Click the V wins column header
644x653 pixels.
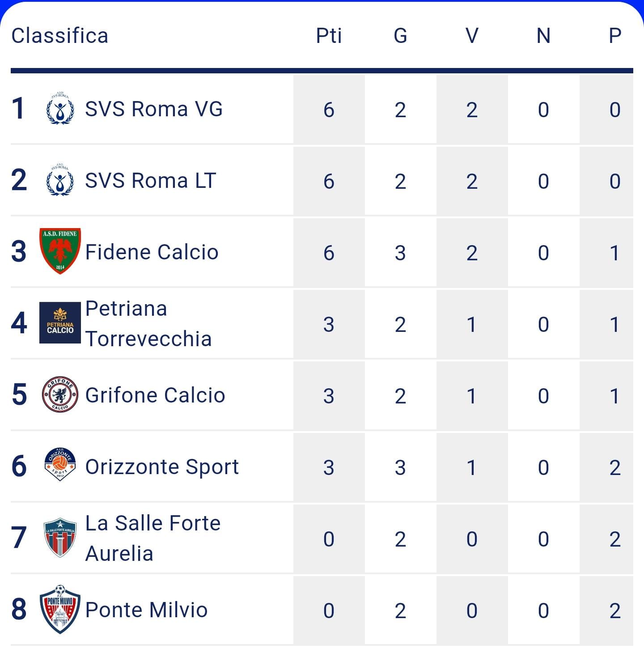(x=472, y=36)
